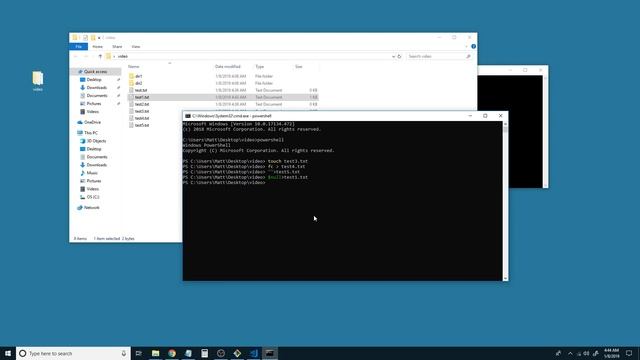
Task: Select the test4.txt file
Action: tap(142, 118)
